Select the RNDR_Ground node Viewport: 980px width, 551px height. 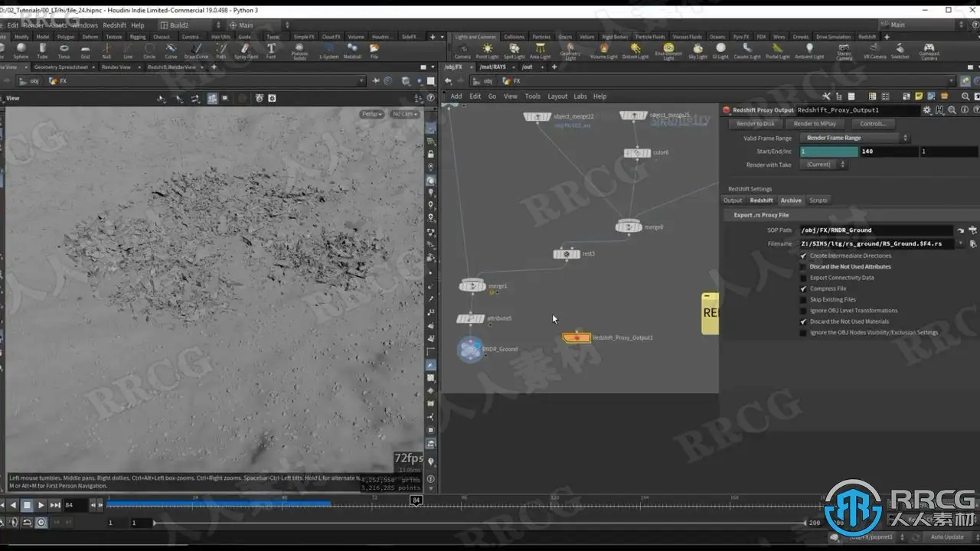point(470,349)
